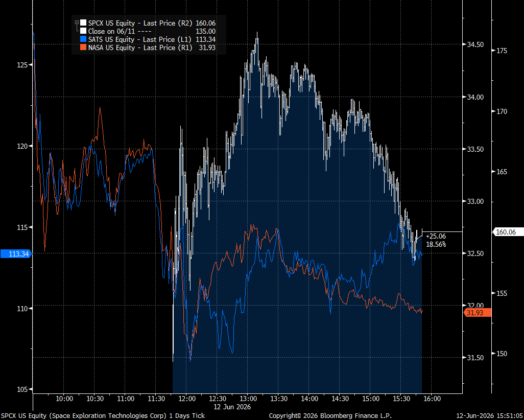The width and height of the screenshot is (524, 420).
Task: Click the 15:00 time axis label
Action: [x=371, y=399]
